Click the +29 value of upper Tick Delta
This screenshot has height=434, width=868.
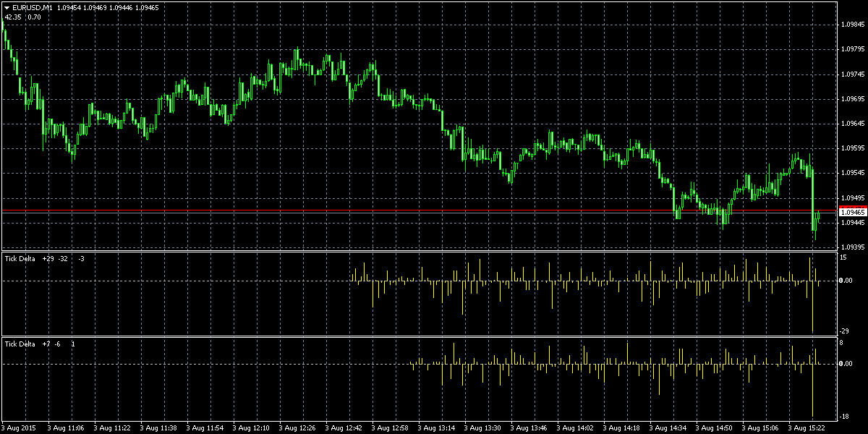[x=48, y=258]
